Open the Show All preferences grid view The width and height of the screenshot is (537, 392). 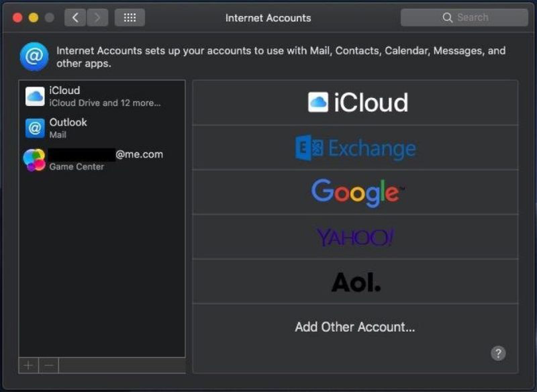tap(130, 17)
